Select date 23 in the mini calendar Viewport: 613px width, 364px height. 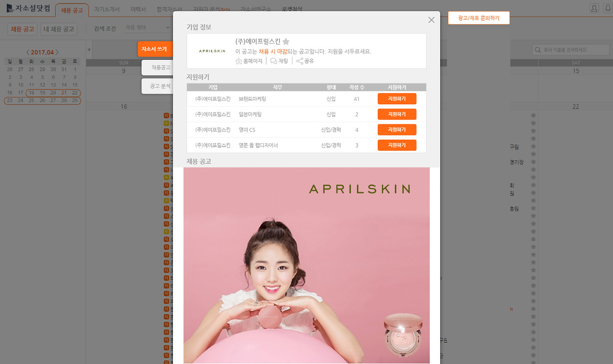(x=10, y=100)
